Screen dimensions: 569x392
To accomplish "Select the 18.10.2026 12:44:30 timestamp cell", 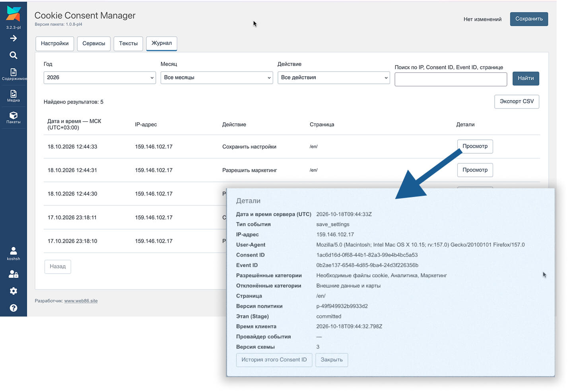I will coord(72,194).
